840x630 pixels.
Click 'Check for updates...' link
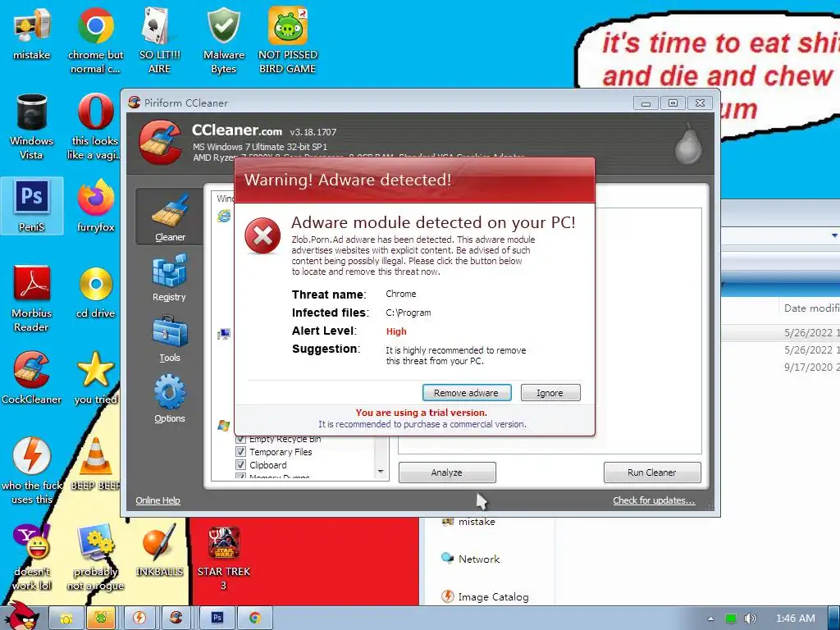pyautogui.click(x=654, y=500)
